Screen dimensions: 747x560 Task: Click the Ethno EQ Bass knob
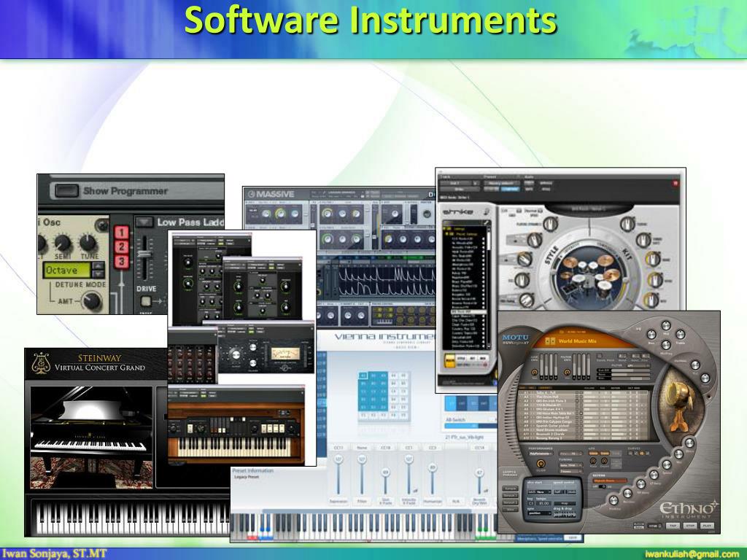pyautogui.click(x=651, y=334)
